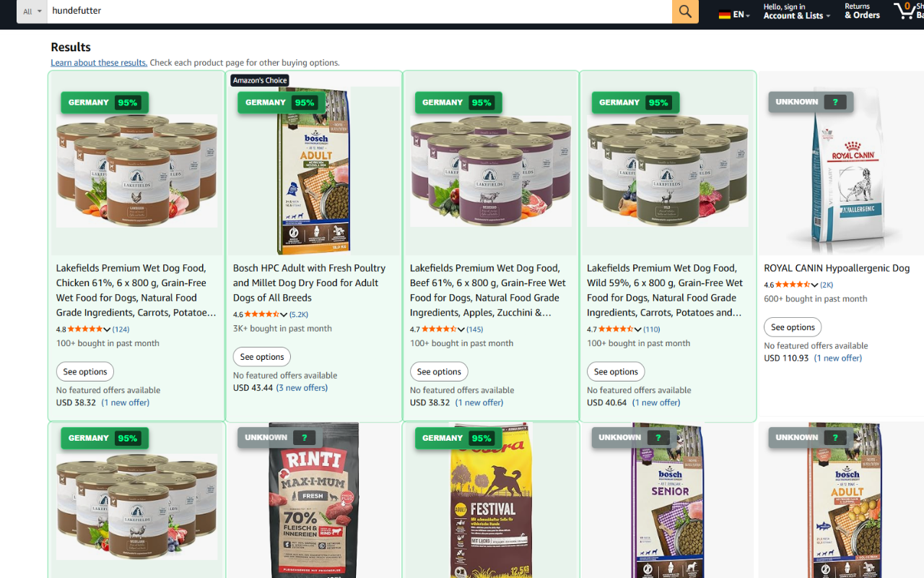Screen dimensions: 924x578
Task: Expand the EN language selector
Action: pyautogui.click(x=741, y=14)
